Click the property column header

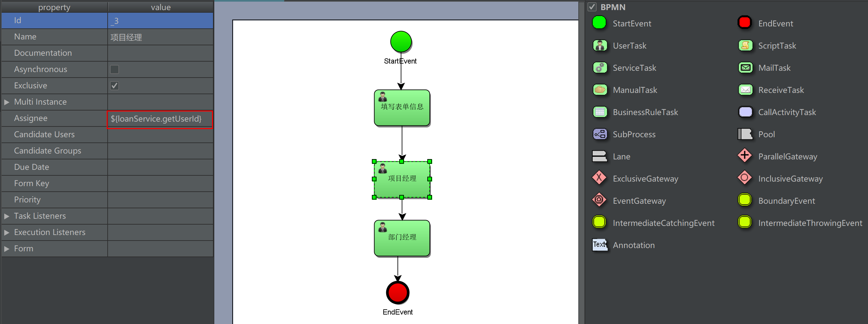coord(54,7)
